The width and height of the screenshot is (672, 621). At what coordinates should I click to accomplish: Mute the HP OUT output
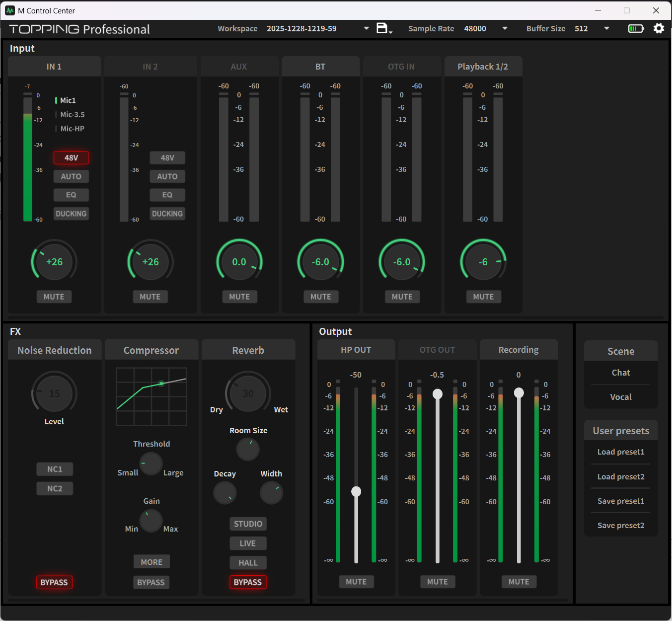coord(356,582)
